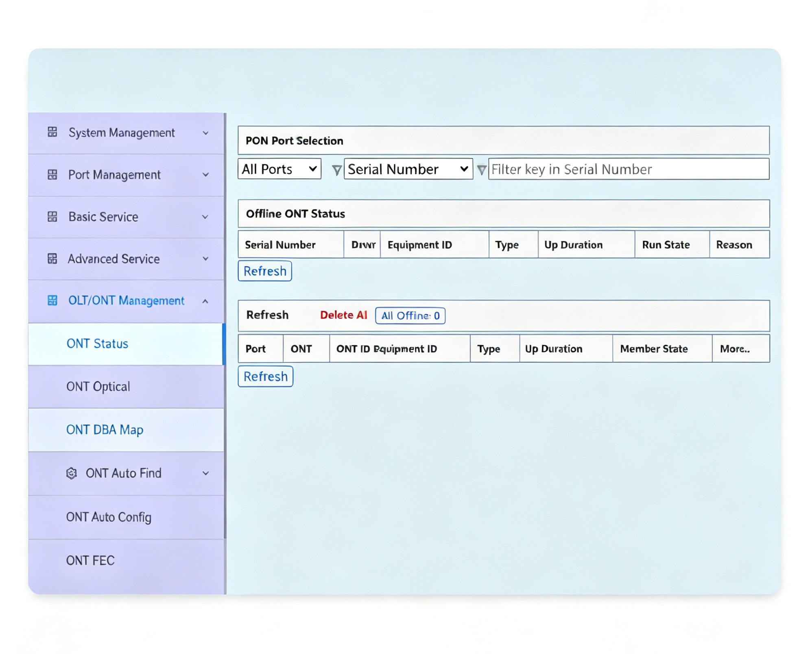Expand the System Management chevron
The image size is (812, 654).
click(205, 133)
